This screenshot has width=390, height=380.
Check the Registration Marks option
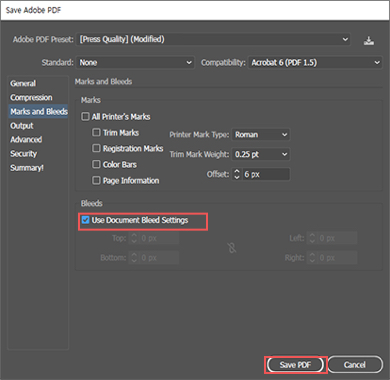point(96,148)
